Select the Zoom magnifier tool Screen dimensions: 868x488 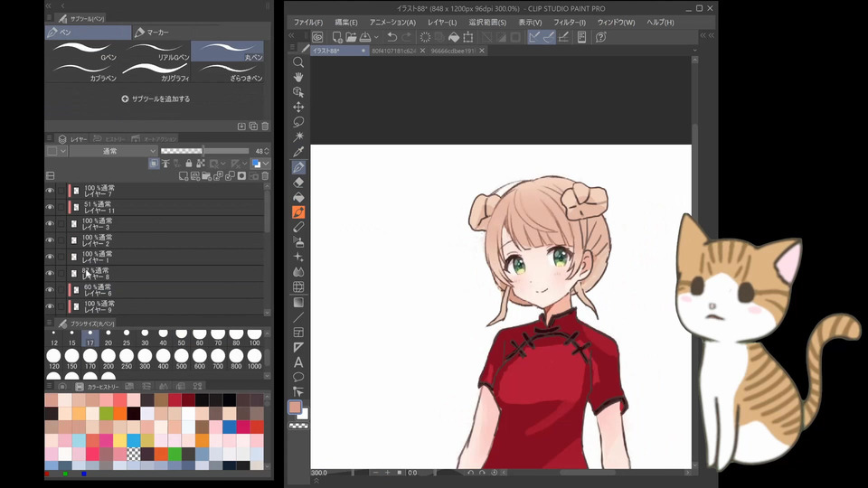[x=298, y=62]
